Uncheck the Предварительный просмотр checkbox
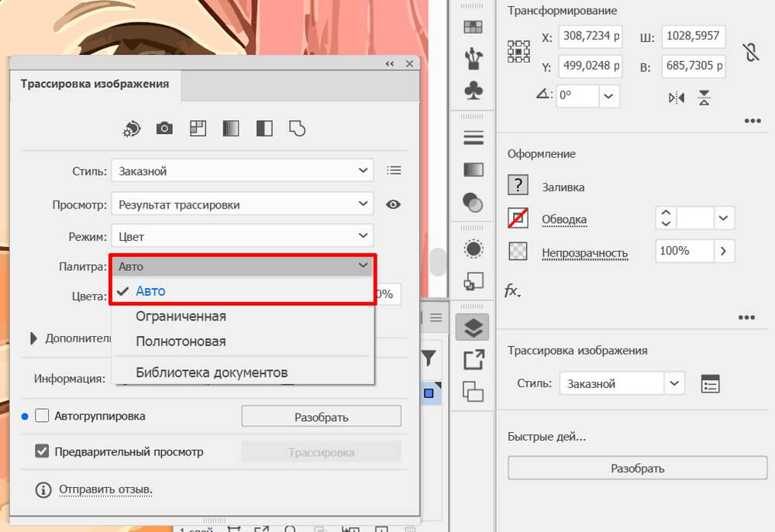This screenshot has width=775, height=532. pos(42,451)
